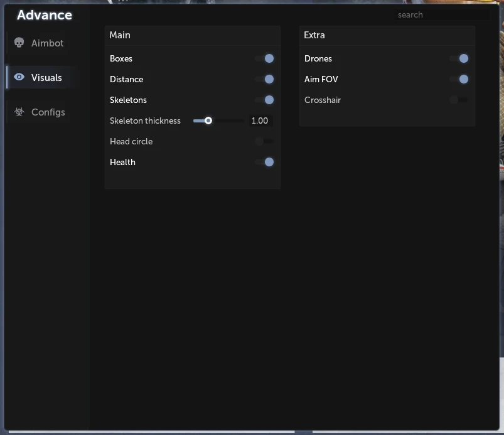
Task: Click the "Skeleton thickness" label
Action: [145, 121]
